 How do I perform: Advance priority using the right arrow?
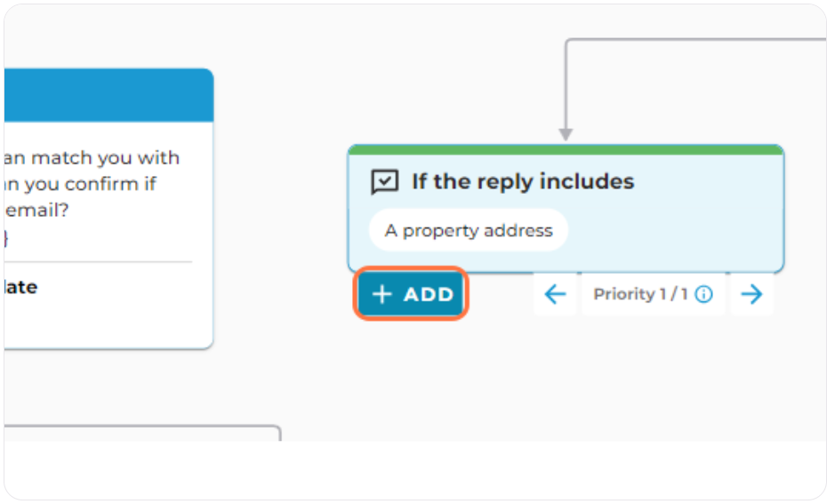(x=751, y=293)
